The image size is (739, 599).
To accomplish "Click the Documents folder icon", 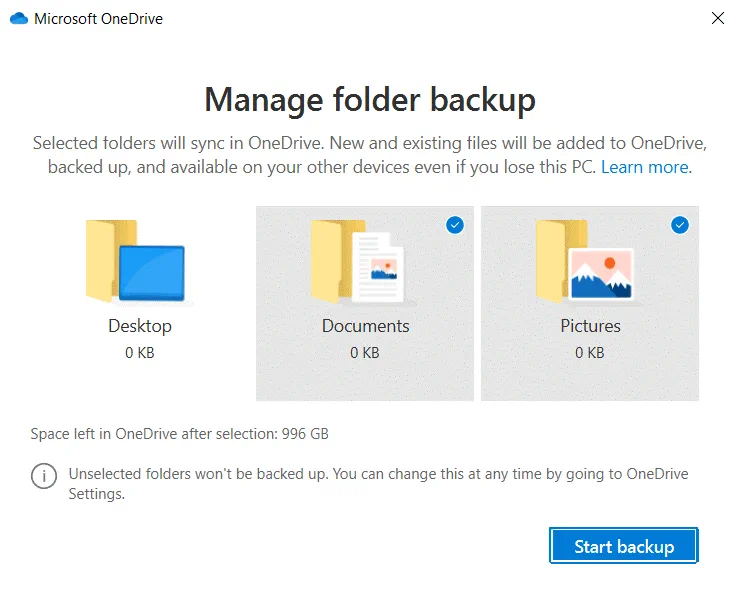I will 357,261.
